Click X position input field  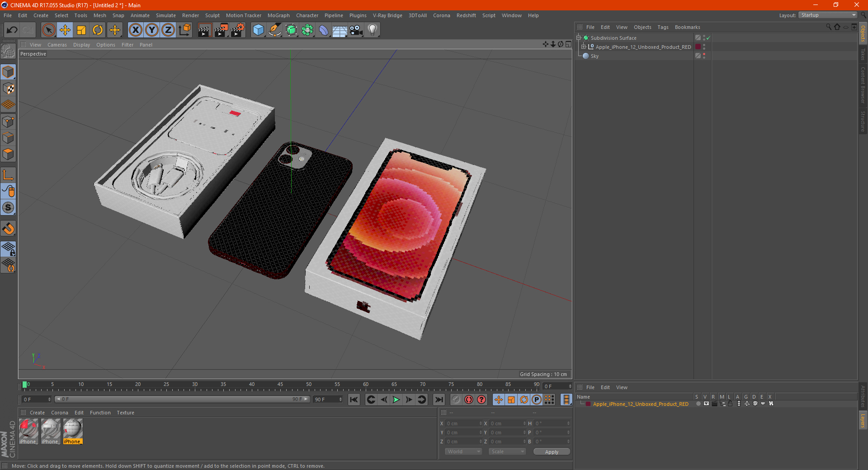[464, 423]
